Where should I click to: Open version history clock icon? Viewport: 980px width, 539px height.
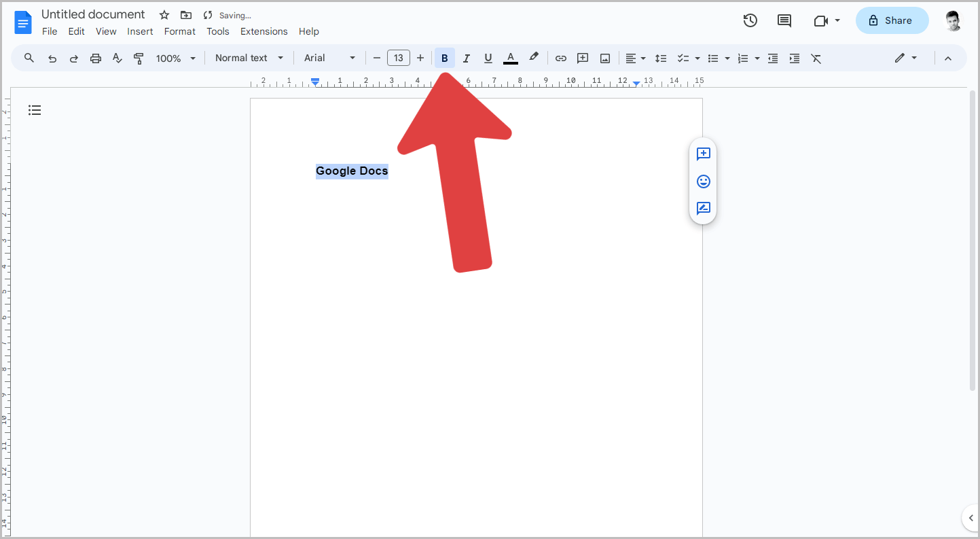[750, 20]
